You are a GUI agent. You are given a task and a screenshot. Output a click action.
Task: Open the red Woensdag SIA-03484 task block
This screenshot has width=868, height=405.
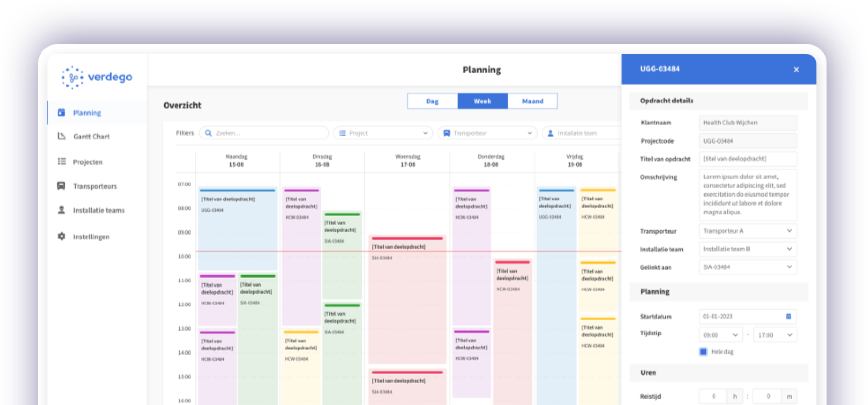pyautogui.click(x=407, y=300)
